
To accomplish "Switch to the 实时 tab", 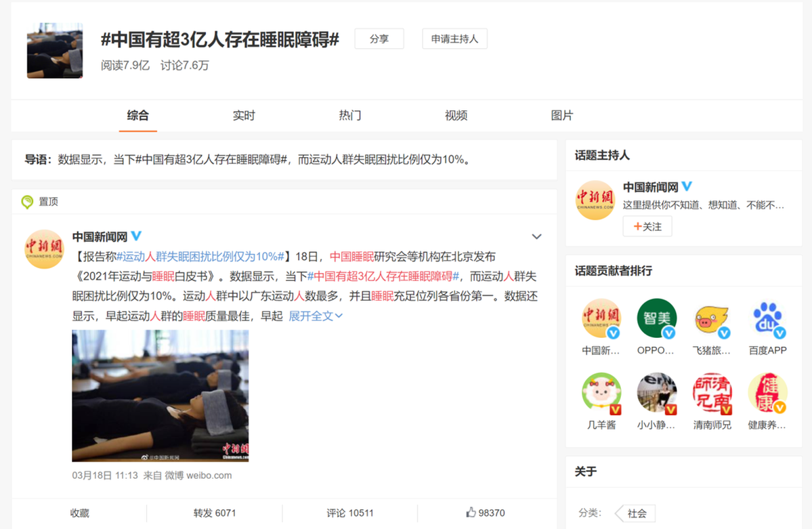I will tap(244, 115).
